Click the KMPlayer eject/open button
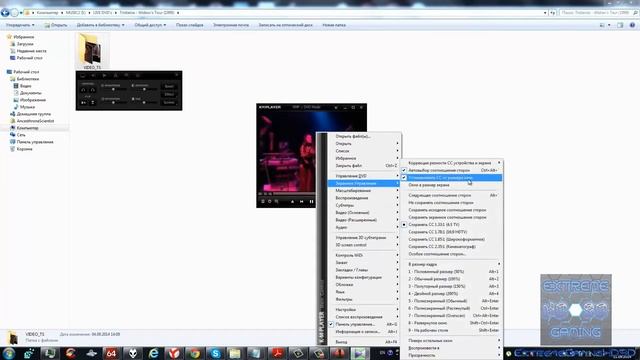 click(x=292, y=201)
